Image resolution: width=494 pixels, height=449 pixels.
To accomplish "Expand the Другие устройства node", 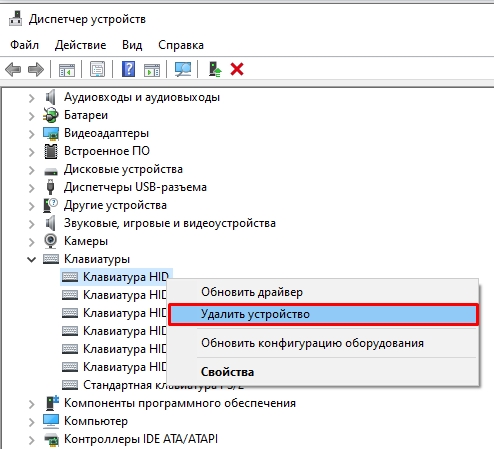I will (32, 206).
